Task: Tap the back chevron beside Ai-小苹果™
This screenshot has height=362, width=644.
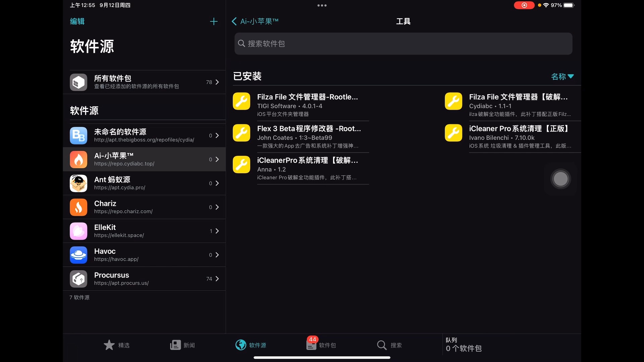Action: click(234, 21)
